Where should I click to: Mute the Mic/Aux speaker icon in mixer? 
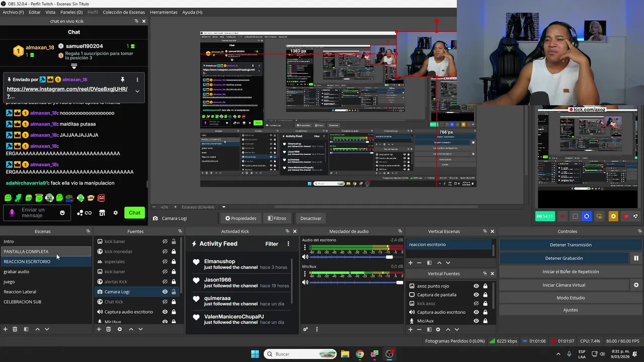[305, 283]
